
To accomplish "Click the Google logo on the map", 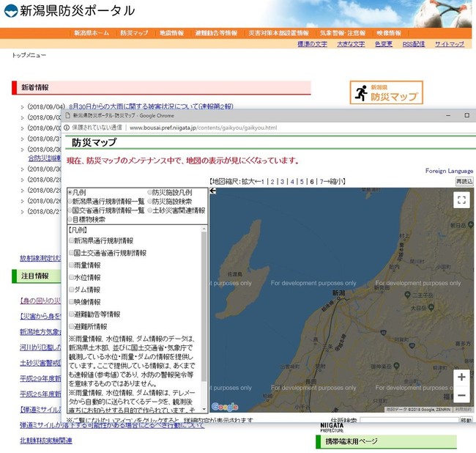I will coord(225,407).
